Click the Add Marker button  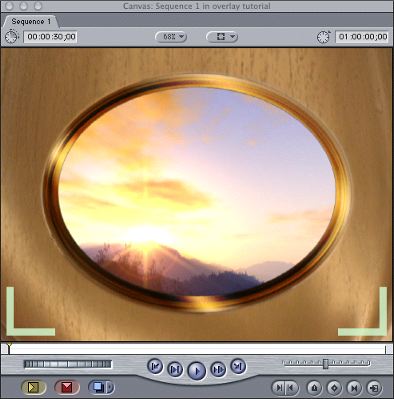click(314, 388)
